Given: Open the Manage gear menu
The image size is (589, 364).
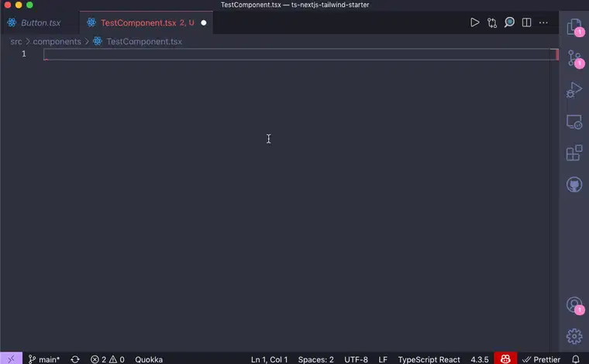Looking at the screenshot, I should tap(573, 335).
